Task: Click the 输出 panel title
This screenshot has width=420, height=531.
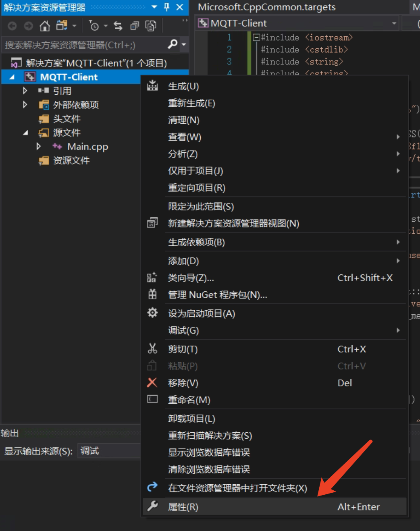Action: click(10, 433)
